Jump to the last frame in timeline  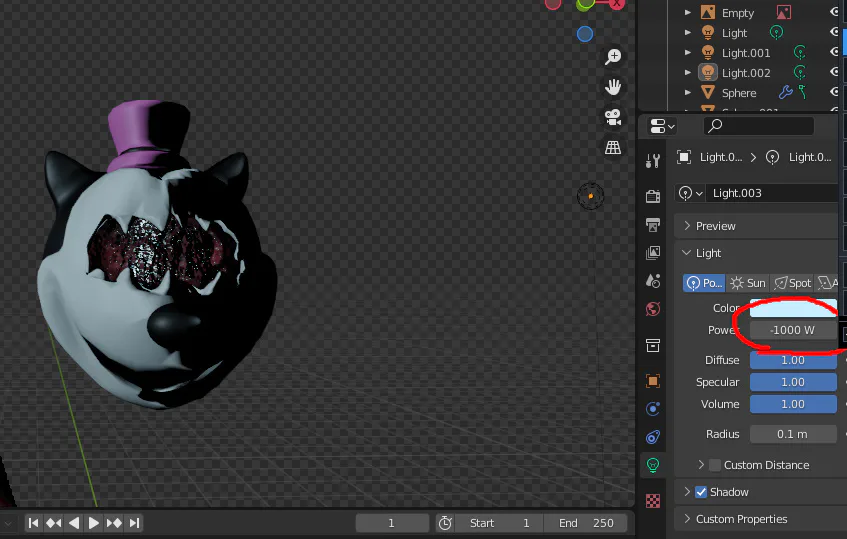(x=135, y=523)
